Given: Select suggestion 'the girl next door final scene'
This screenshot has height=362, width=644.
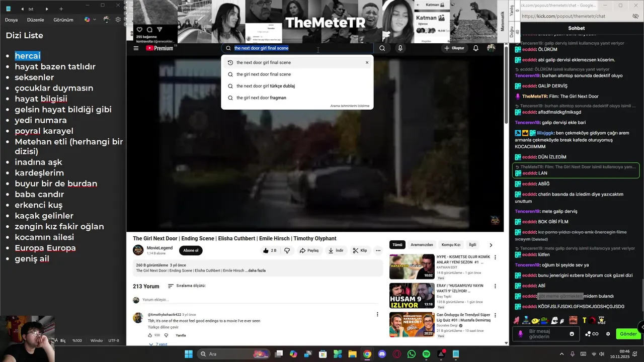Looking at the screenshot, I should pos(297,74).
